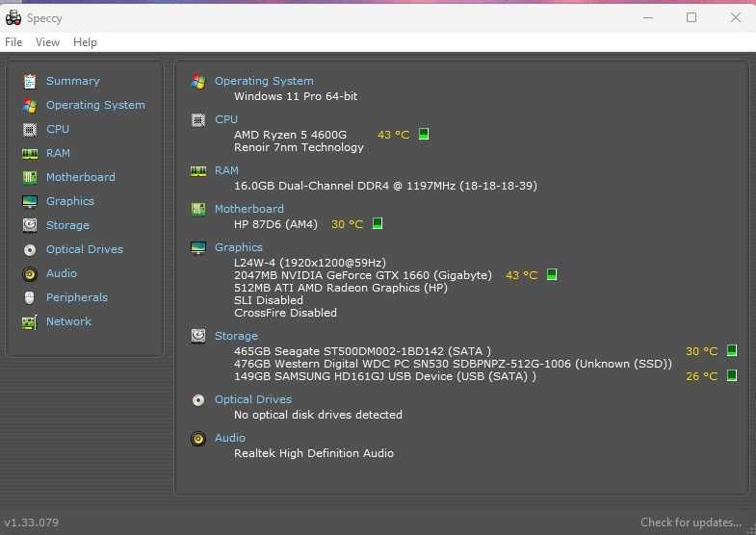This screenshot has height=535, width=756.
Task: Click Check for updates link
Action: pyautogui.click(x=691, y=522)
